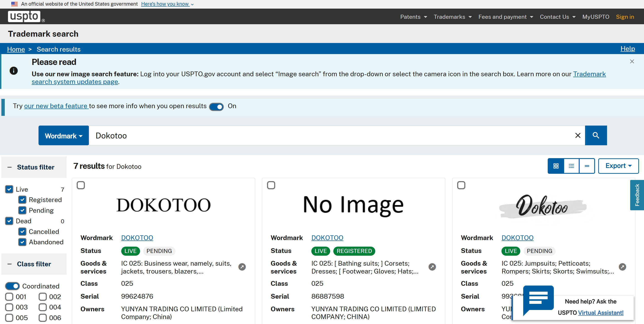Clear the Dokotoo search text
644x324 pixels.
[578, 136]
